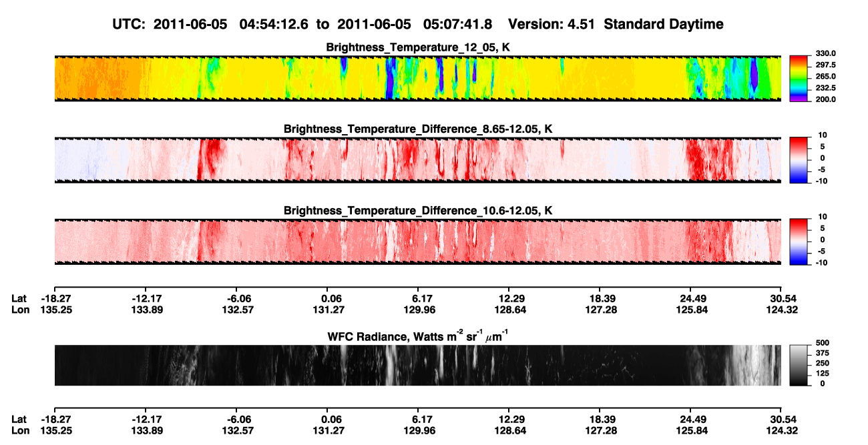Viewport: 868px width, 445px height.
Task: Click the Brightness_Temperature_Difference_10.6-12.05 plot title
Action: 418,210
